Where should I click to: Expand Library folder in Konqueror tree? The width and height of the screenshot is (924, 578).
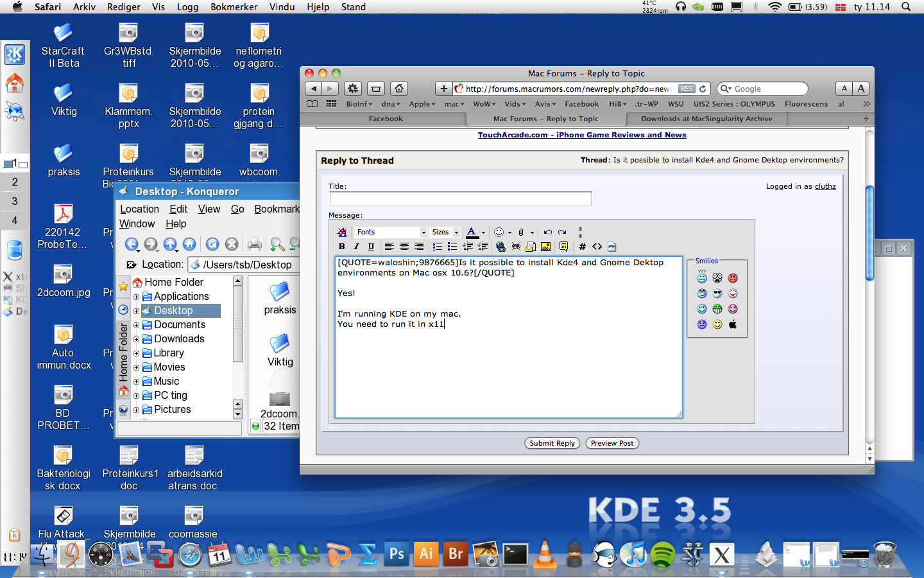click(136, 353)
